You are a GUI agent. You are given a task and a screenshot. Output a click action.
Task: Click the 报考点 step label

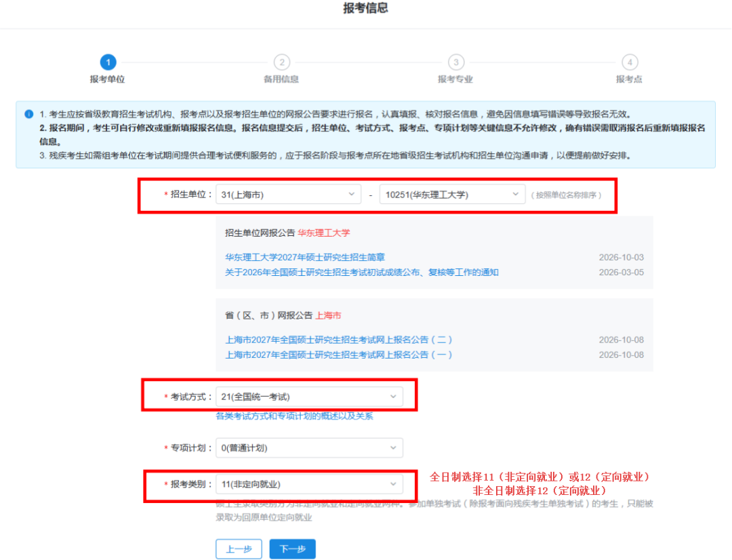pos(629,79)
